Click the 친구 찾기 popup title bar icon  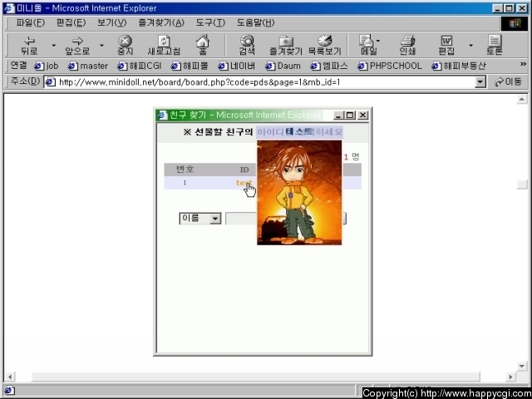coord(162,116)
